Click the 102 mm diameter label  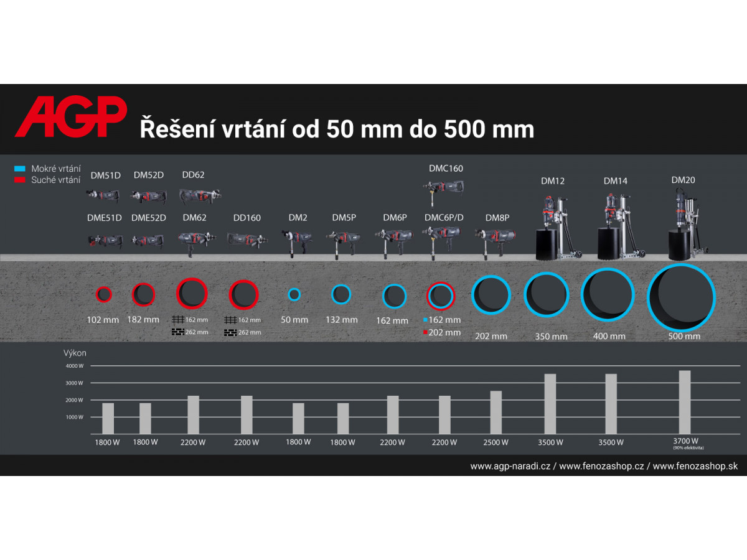coord(103,319)
